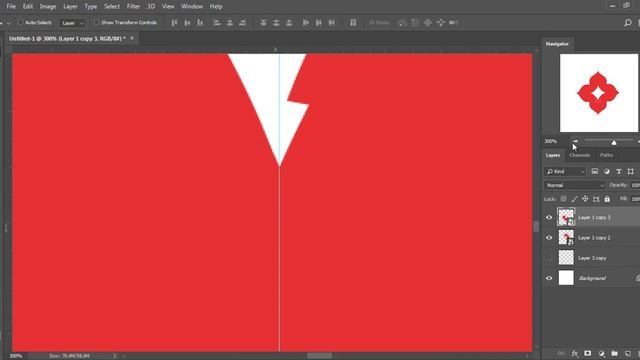Open the File menu

pos(11,7)
